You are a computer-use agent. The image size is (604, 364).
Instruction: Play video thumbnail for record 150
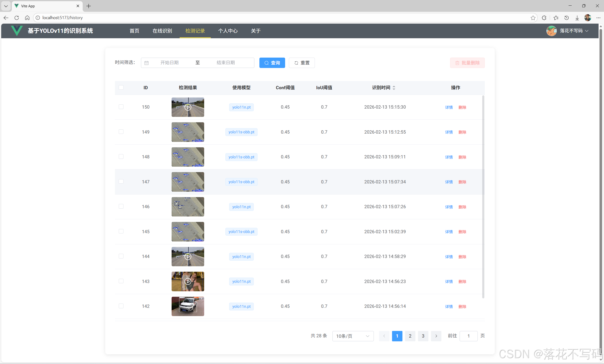click(x=188, y=107)
